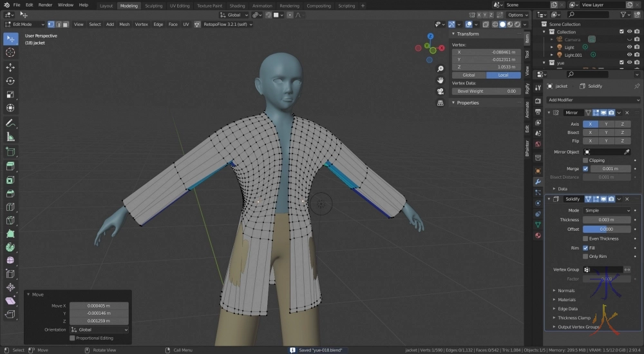Click the Solidify Offset slider
Screen dimensions: 644x354
(607, 229)
